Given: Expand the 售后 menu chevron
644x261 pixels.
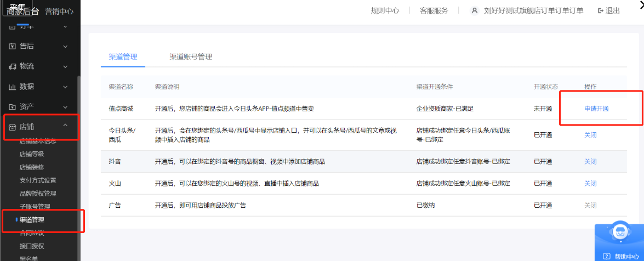Looking at the screenshot, I should 65,47.
